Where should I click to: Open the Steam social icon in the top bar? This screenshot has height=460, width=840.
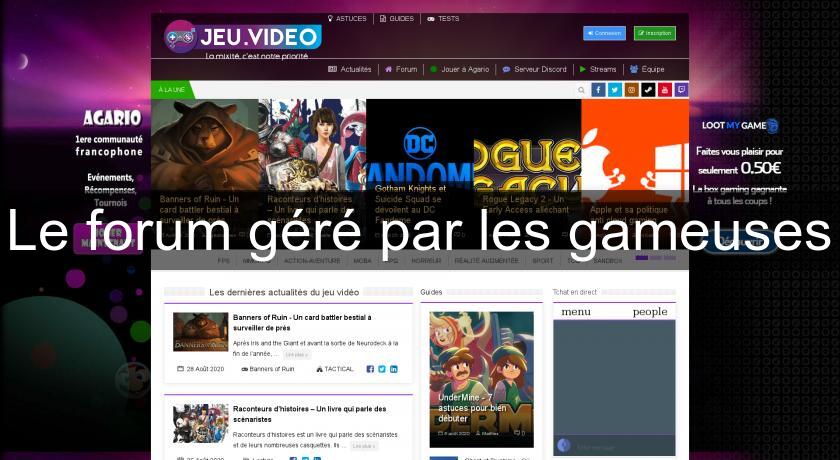pyautogui.click(x=648, y=90)
